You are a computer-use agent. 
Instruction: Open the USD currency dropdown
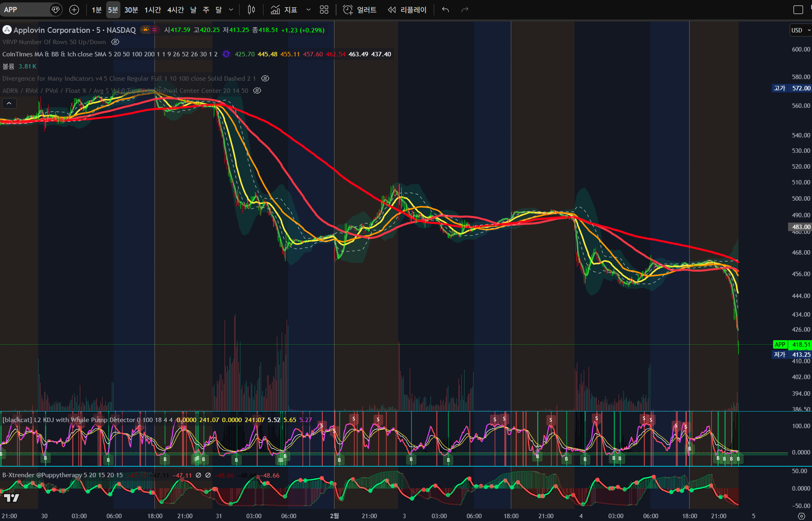point(800,30)
